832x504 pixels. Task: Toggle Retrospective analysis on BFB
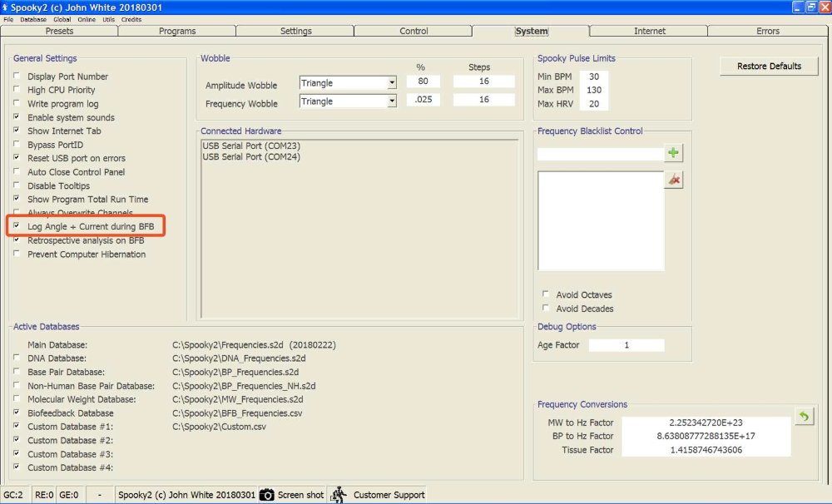17,240
